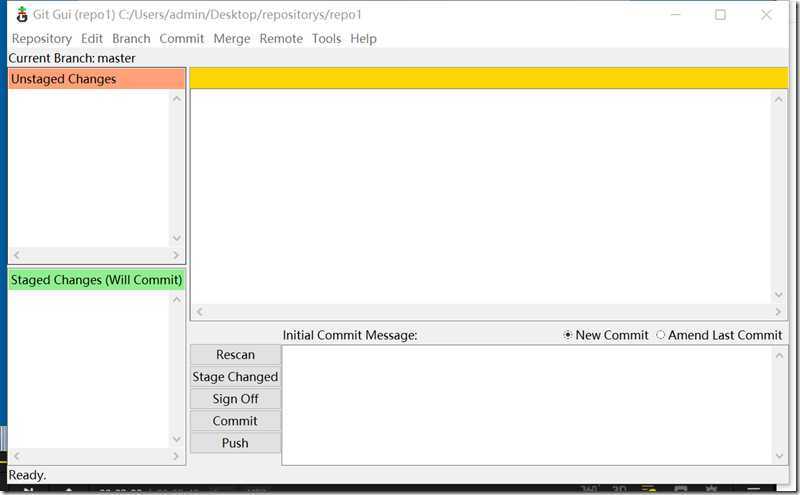800x495 pixels.
Task: Open the Tools menu
Action: coord(327,39)
